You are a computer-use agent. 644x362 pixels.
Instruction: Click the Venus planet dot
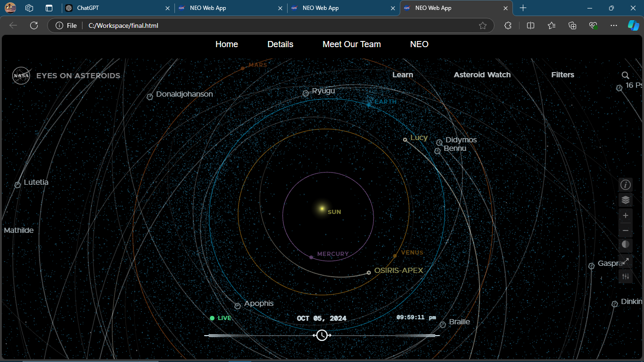(395, 256)
